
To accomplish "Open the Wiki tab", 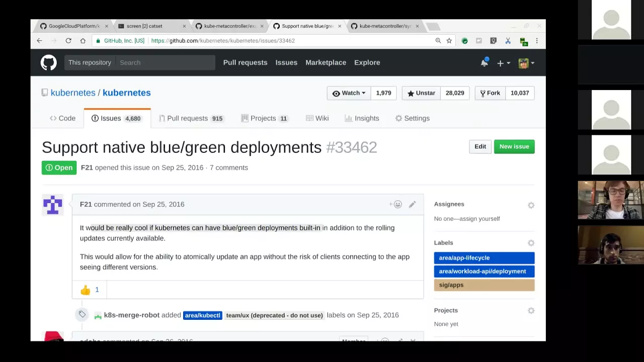I will pyautogui.click(x=317, y=118).
